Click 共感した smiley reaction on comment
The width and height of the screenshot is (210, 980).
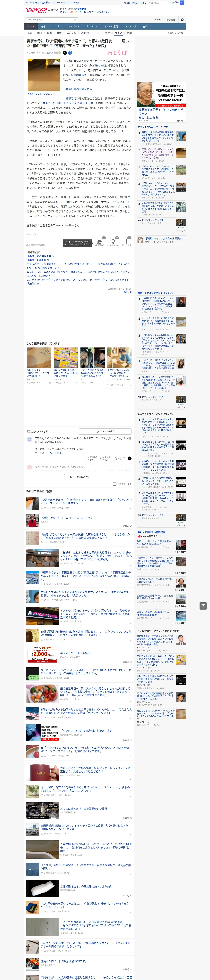pyautogui.click(x=92, y=458)
